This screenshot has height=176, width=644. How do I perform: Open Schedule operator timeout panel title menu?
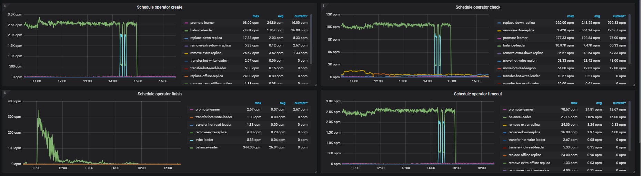(477, 94)
